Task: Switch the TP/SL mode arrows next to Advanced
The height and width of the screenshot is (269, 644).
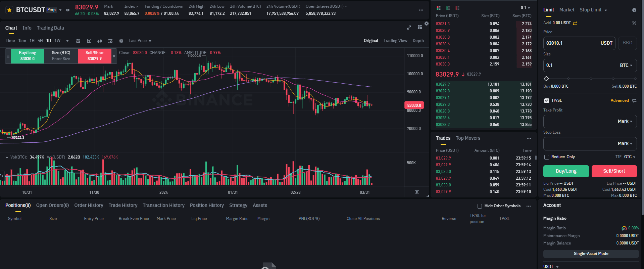Action: tap(634, 101)
